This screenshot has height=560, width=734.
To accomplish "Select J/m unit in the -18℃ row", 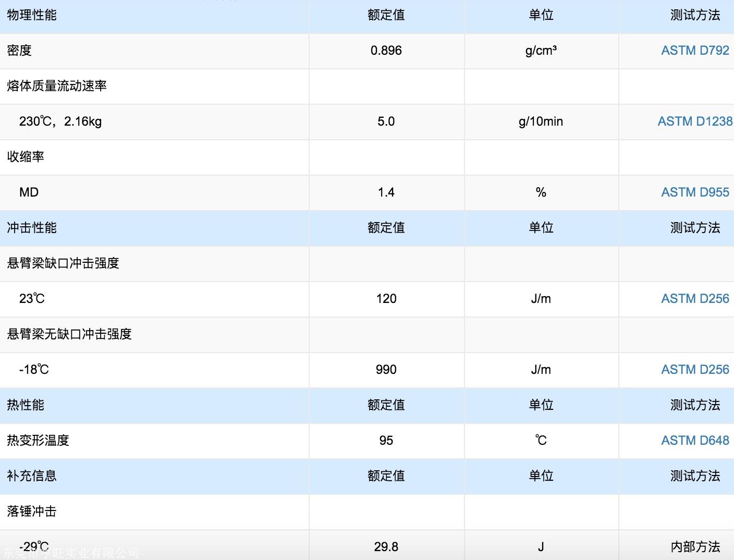I will [541, 370].
